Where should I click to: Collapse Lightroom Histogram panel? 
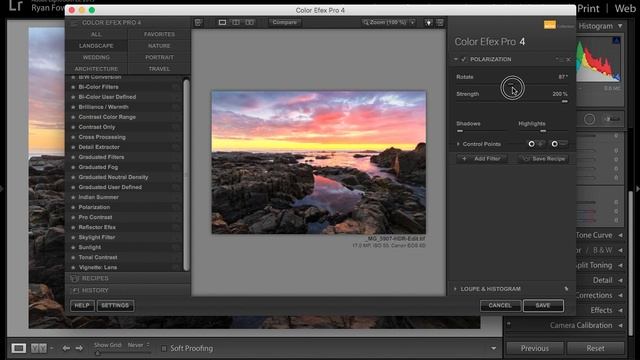[620, 26]
